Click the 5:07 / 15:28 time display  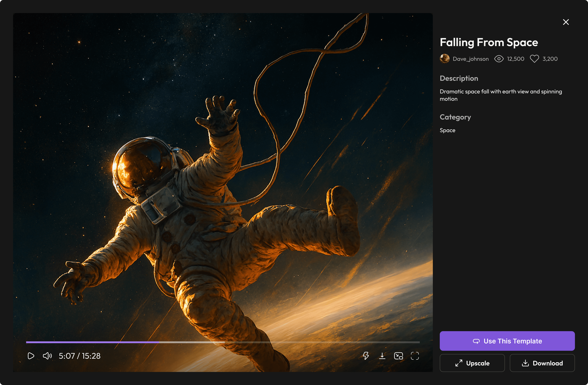point(80,356)
